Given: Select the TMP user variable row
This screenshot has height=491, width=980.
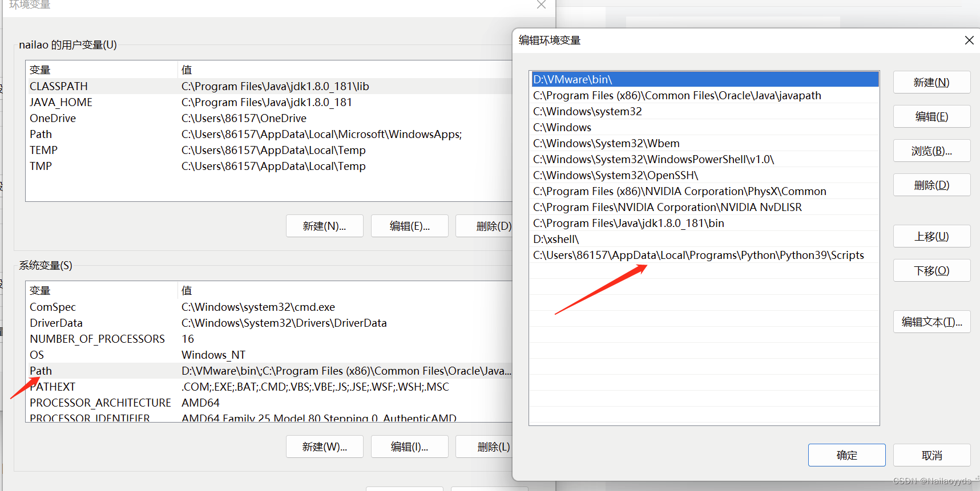Looking at the screenshot, I should pos(269,166).
